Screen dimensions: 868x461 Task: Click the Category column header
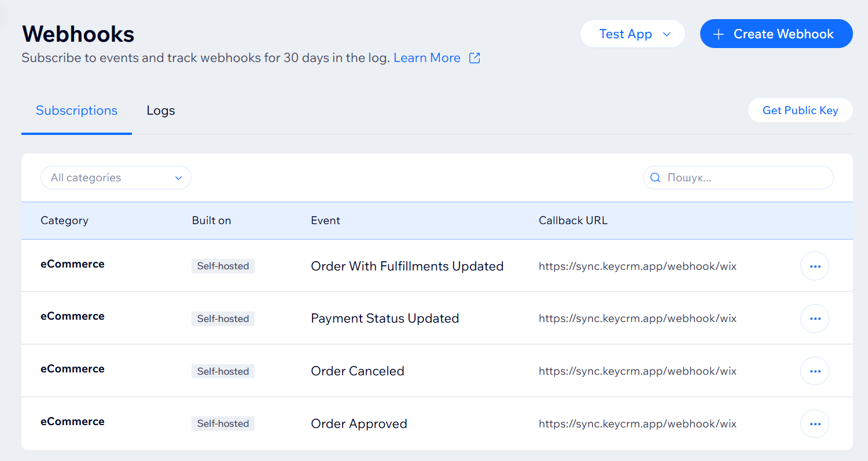point(64,221)
